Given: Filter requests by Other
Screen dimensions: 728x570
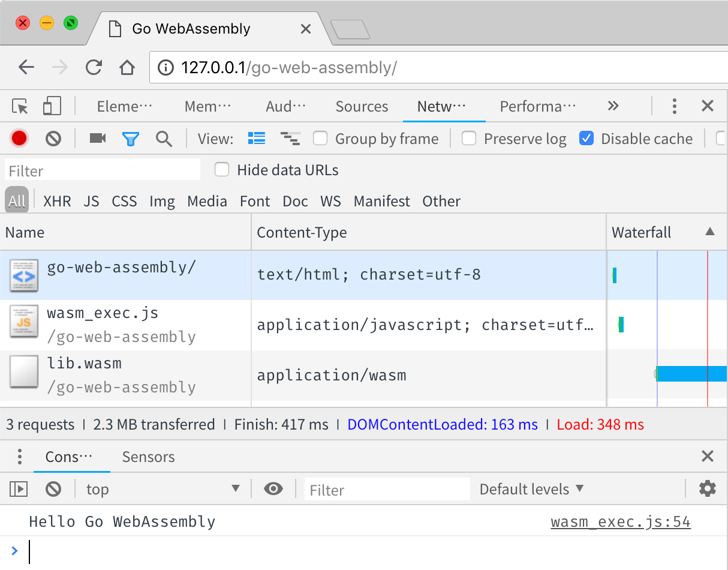Looking at the screenshot, I should 441,201.
